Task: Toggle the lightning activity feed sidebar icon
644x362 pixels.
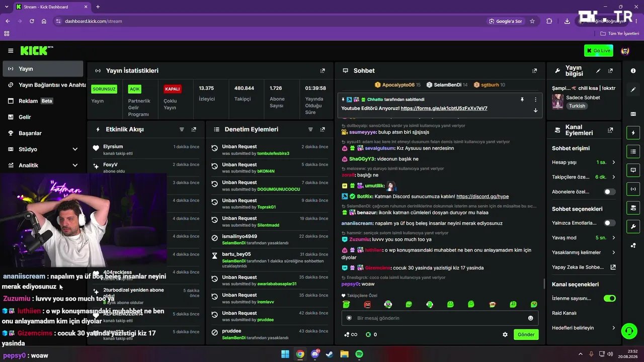Action: point(633,133)
